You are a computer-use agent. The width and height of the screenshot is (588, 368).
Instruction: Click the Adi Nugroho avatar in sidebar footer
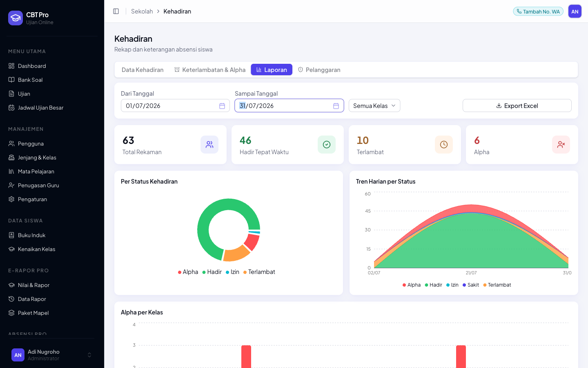[18, 355]
